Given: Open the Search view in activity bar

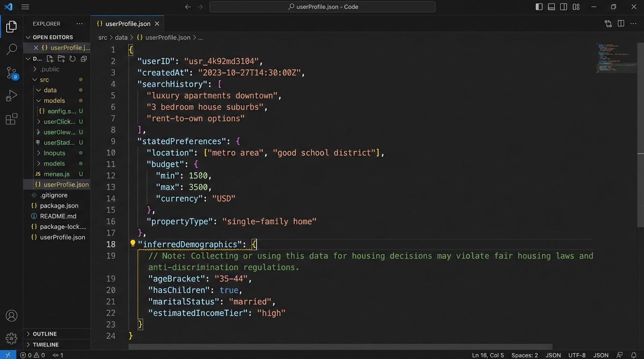Looking at the screenshot, I should point(12,49).
